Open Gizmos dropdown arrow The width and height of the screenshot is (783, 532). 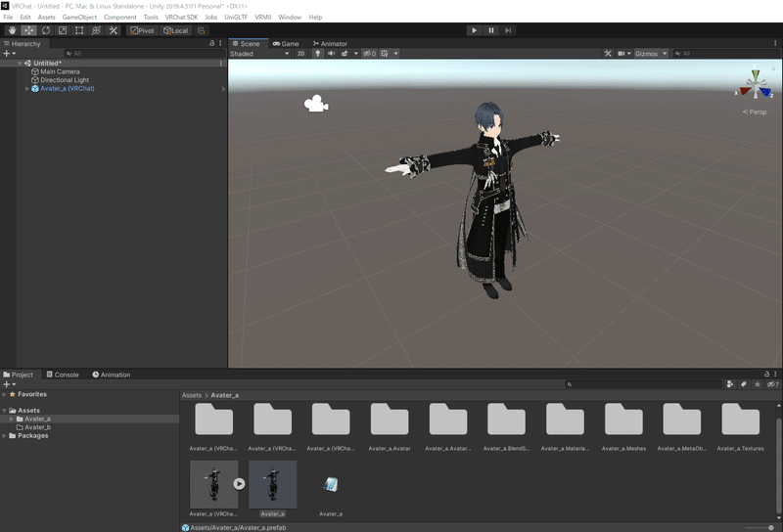(665, 54)
